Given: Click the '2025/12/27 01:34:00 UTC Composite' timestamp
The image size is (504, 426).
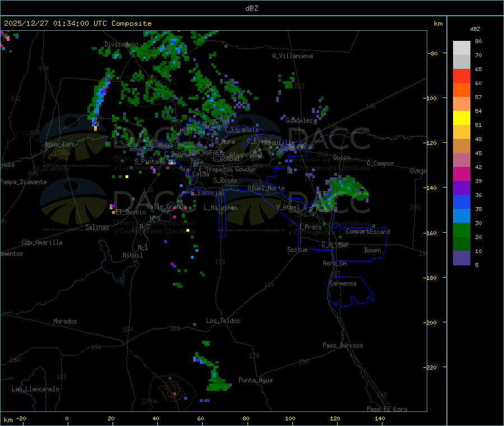Looking at the screenshot, I should (x=77, y=24).
